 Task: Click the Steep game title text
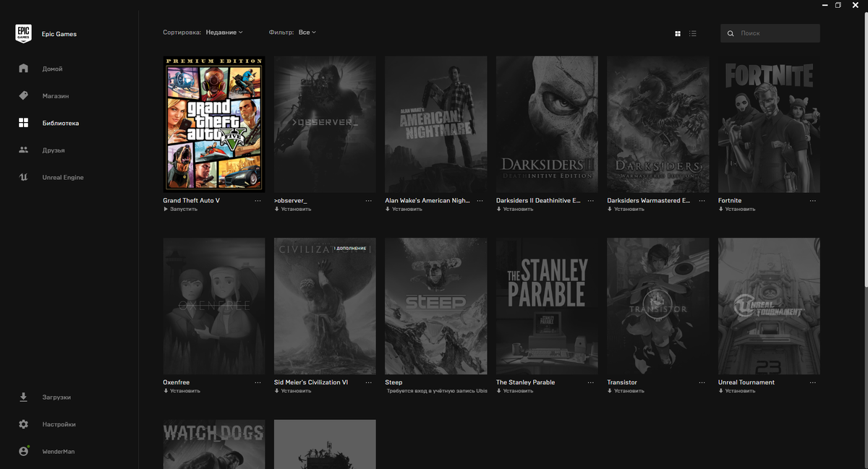click(393, 382)
